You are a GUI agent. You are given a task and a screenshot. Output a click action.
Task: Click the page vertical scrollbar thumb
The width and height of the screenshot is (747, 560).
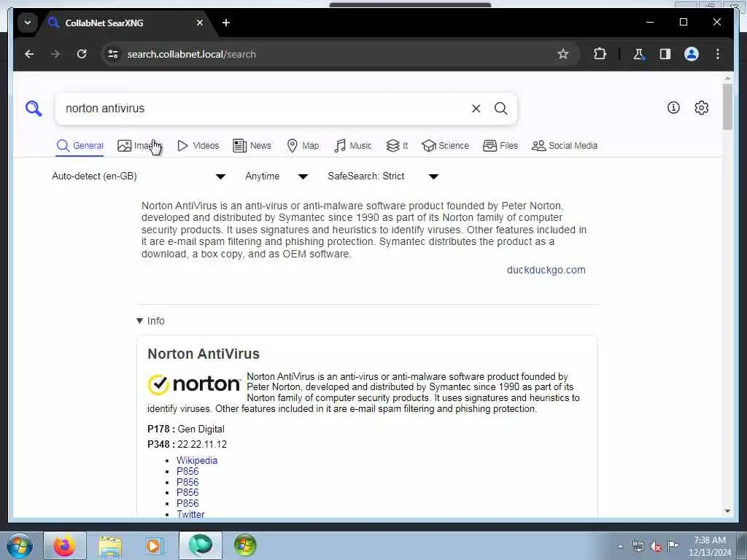(x=727, y=106)
